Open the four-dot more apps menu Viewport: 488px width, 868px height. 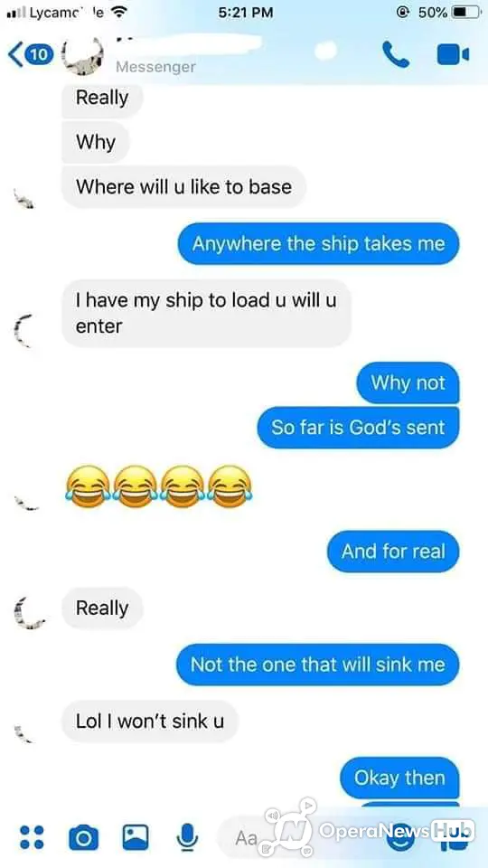click(32, 837)
